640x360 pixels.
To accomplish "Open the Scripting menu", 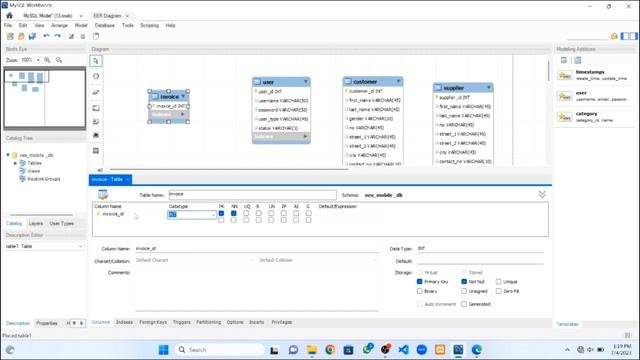I will 149,25.
